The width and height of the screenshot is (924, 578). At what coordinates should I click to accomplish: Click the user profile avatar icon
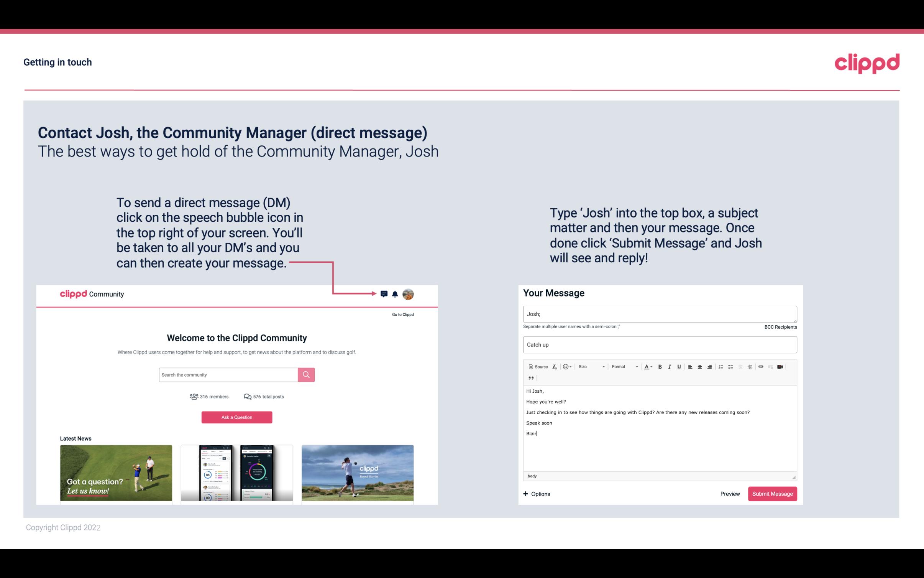[x=409, y=294]
